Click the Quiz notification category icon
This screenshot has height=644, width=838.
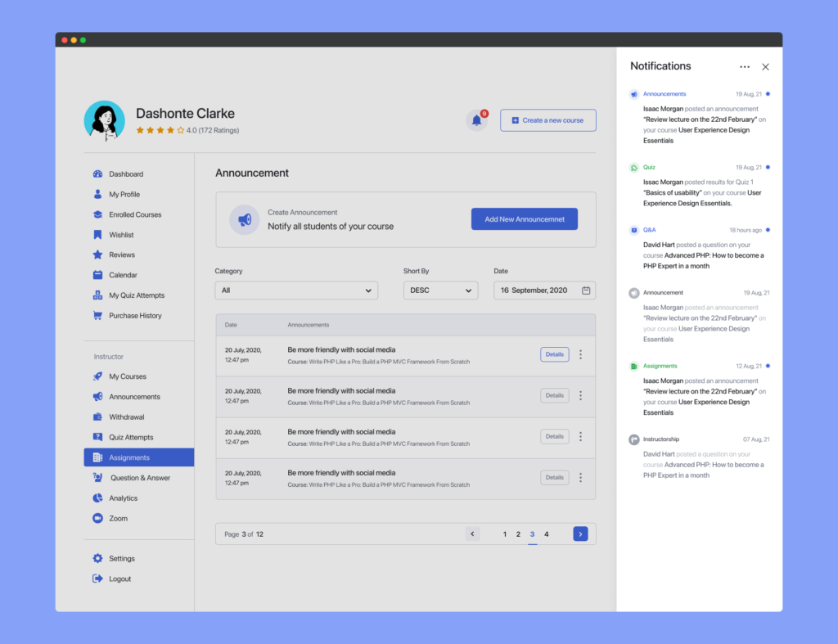(x=634, y=168)
